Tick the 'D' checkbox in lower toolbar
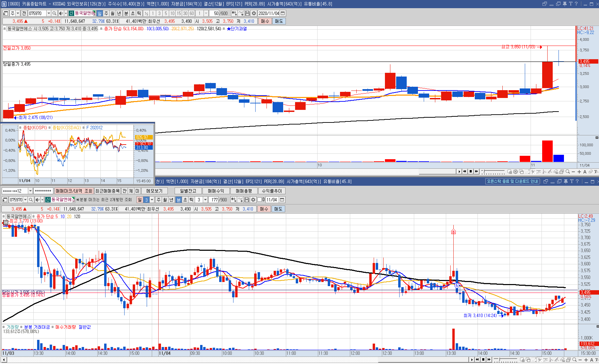 tap(259, 200)
